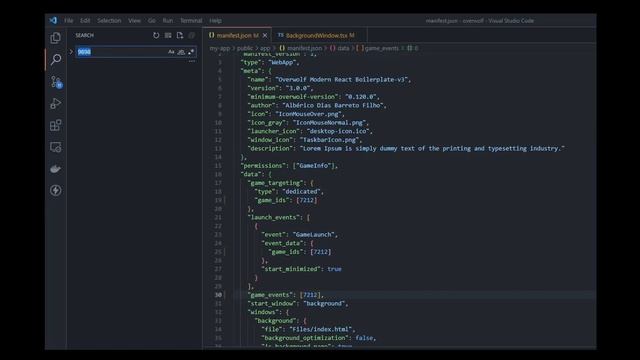
Task: Open the Selection menu
Action: [x=109, y=20]
